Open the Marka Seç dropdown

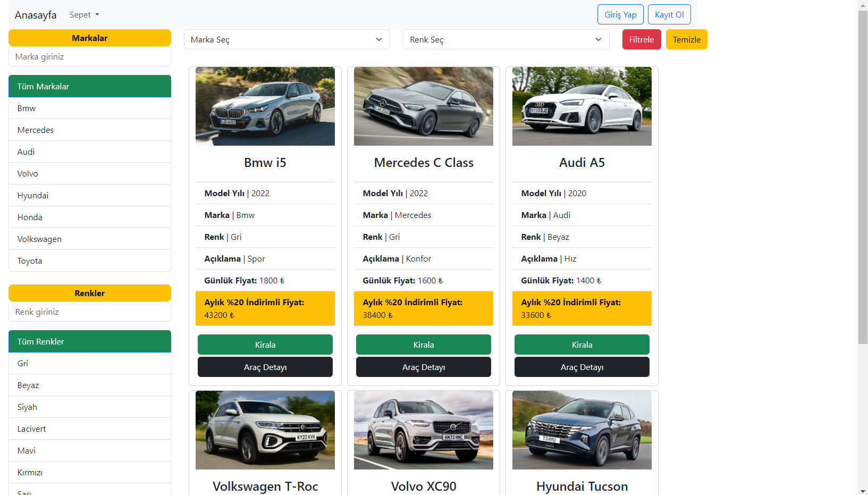coord(287,39)
